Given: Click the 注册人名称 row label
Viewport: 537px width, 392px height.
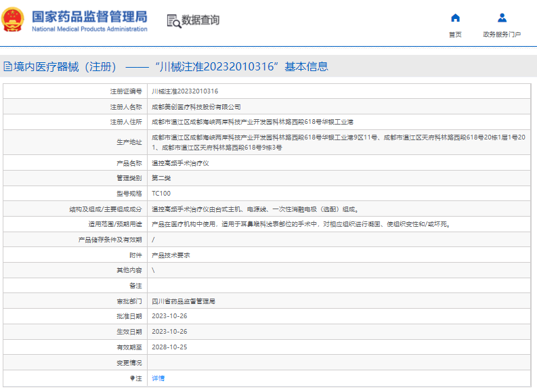Looking at the screenshot, I should pyautogui.click(x=126, y=107).
